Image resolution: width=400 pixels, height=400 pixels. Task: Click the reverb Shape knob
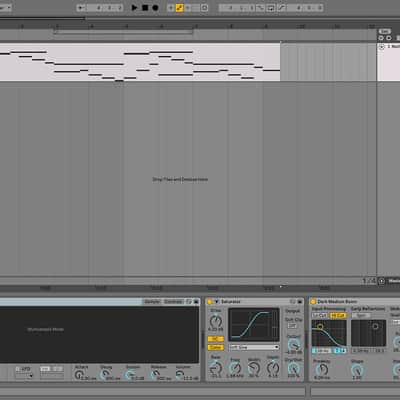click(x=357, y=369)
